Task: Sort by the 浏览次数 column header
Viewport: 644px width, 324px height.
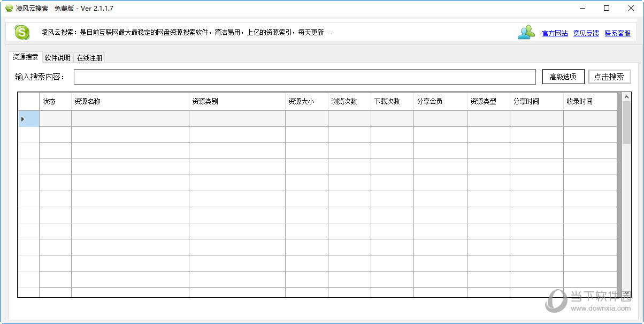Action: pos(349,101)
